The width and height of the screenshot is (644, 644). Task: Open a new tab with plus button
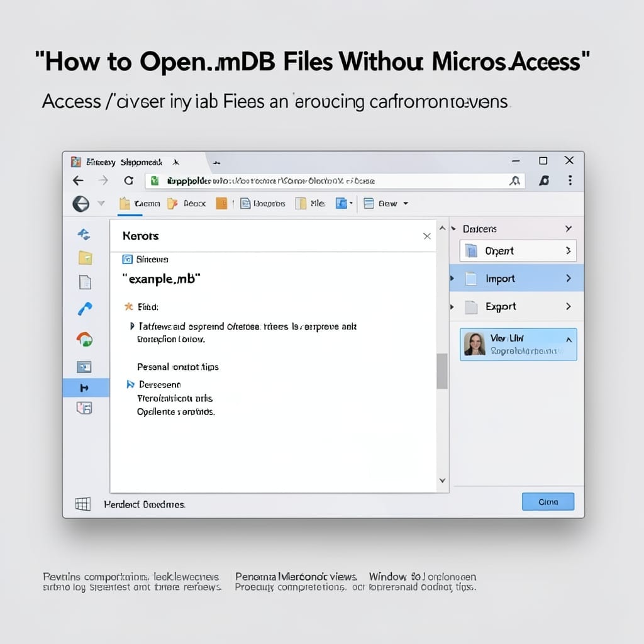click(x=216, y=163)
